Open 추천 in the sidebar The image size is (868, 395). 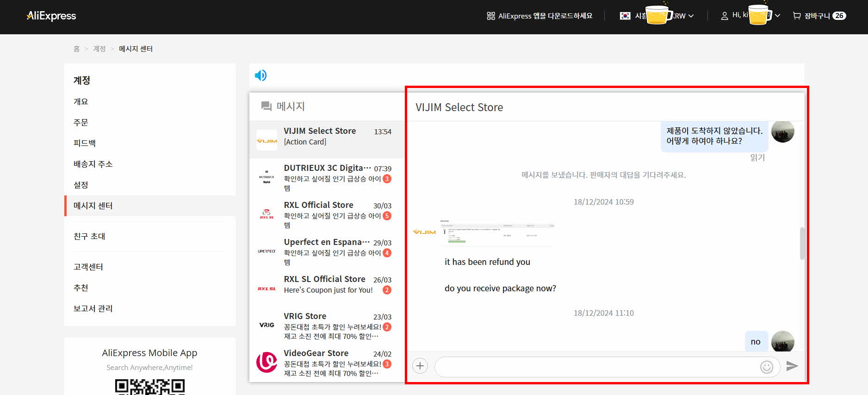click(81, 288)
